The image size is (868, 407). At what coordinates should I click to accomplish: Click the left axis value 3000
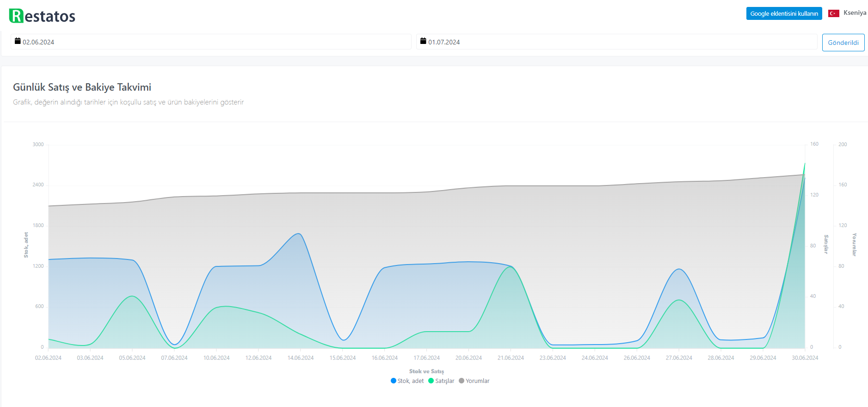click(38, 144)
